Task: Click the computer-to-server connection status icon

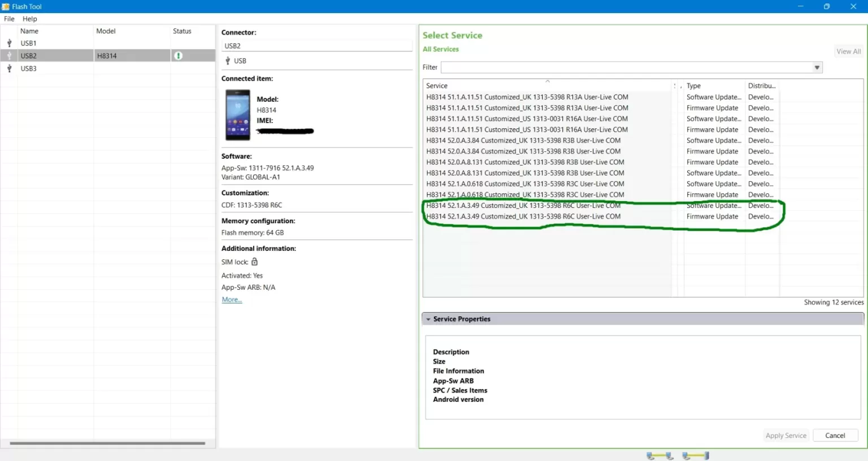Action: pos(696,455)
